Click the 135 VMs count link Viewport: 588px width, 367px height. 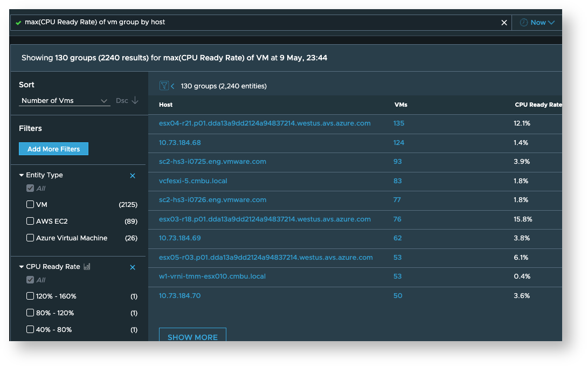pos(399,123)
